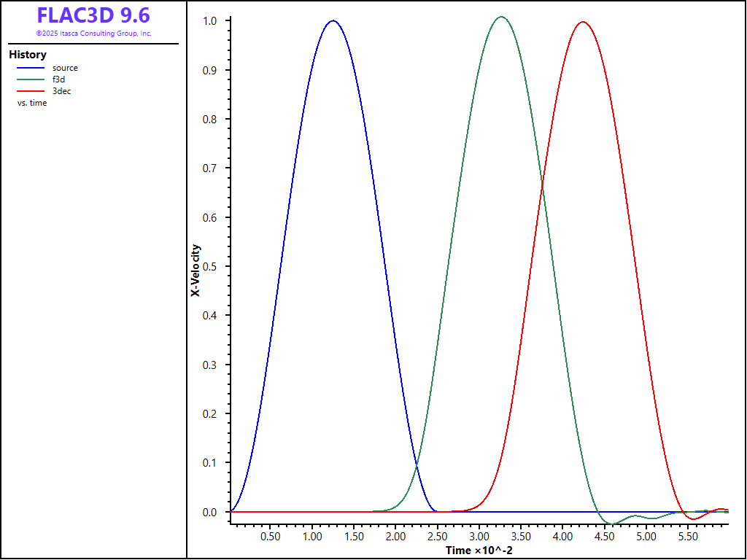Click the peak of the green f3d curve

click(500, 17)
